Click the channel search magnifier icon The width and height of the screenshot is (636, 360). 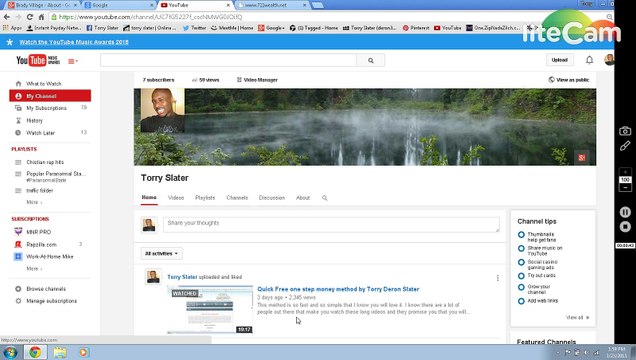(x=324, y=198)
